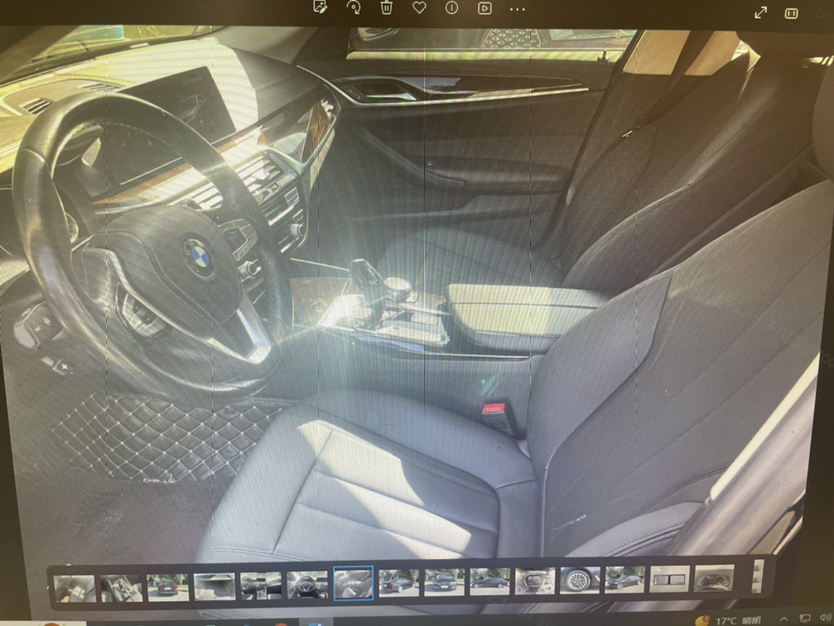Enter full screen with the diagonal arrows icon
The width and height of the screenshot is (834, 626).
[761, 13]
